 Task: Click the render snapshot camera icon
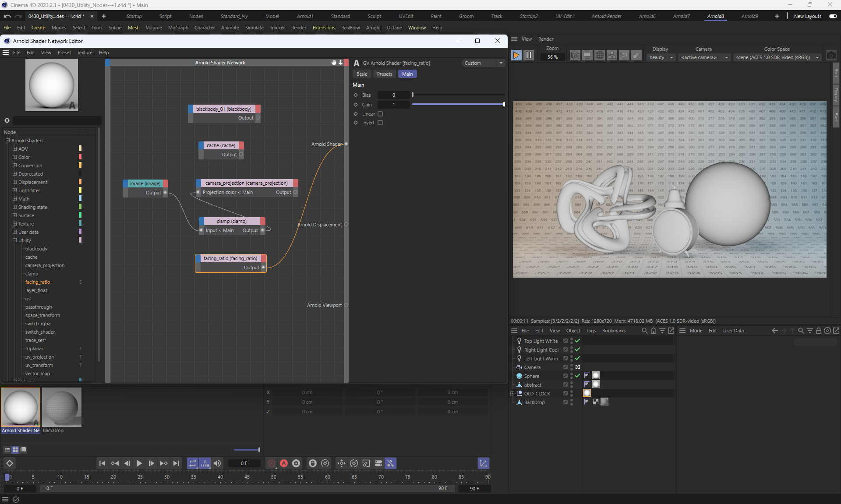[x=830, y=56]
